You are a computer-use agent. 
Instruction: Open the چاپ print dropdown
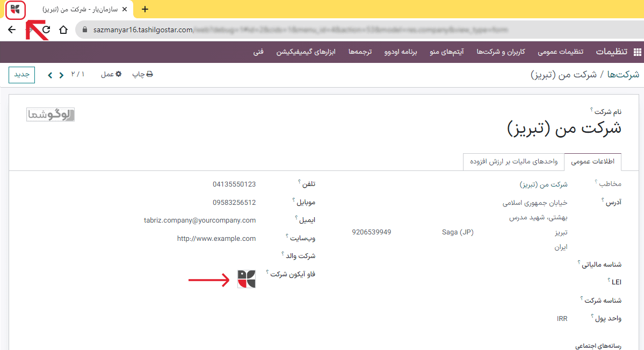pos(143,74)
